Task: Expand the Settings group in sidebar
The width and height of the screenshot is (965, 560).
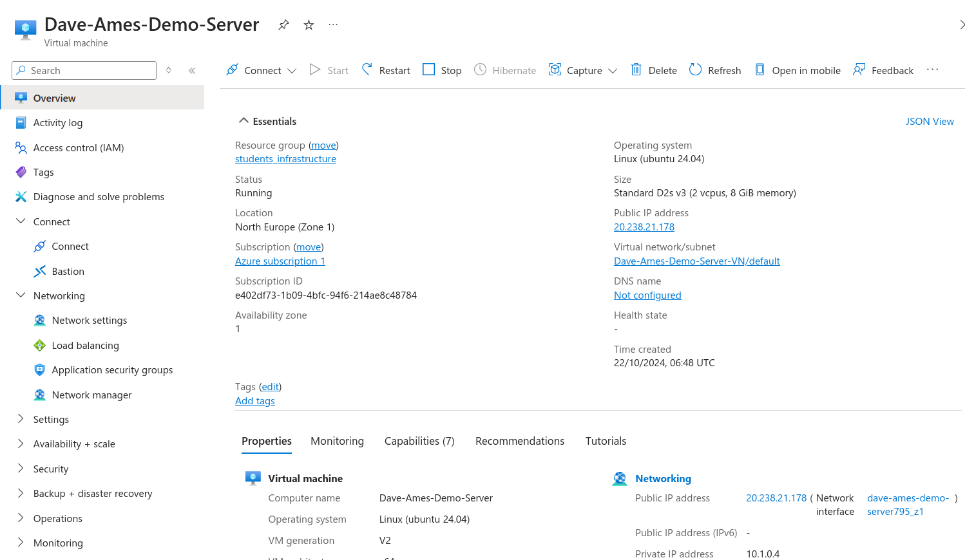Action: coord(21,419)
